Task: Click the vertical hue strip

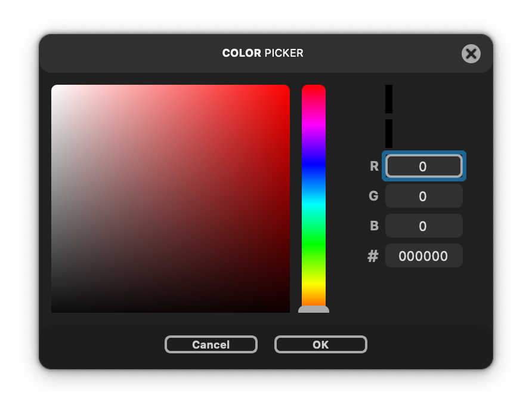Action: tap(314, 195)
